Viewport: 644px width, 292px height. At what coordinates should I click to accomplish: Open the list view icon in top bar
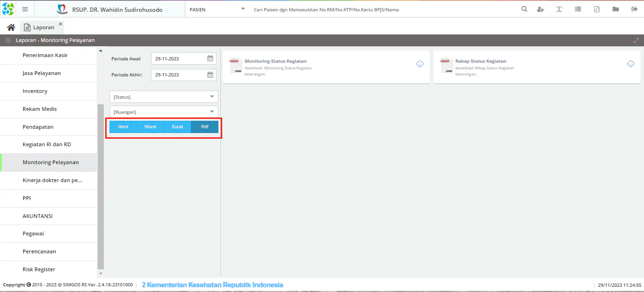578,9
